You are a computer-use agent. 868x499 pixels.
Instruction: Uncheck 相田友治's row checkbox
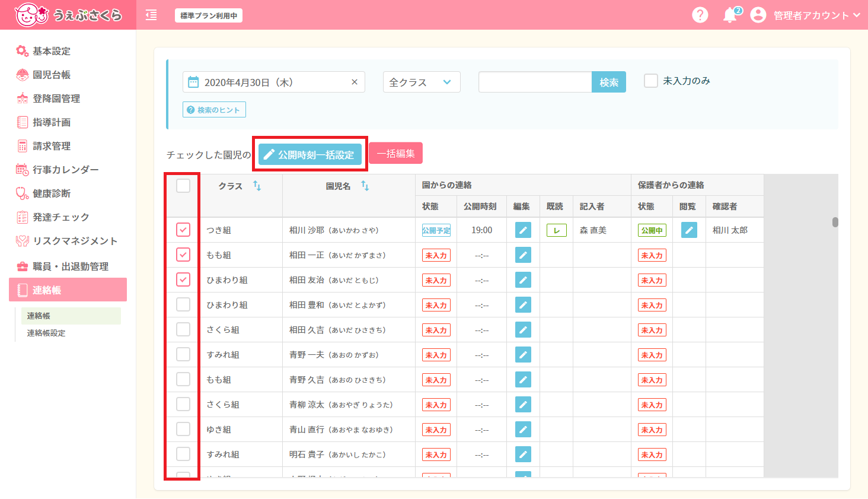coord(182,279)
